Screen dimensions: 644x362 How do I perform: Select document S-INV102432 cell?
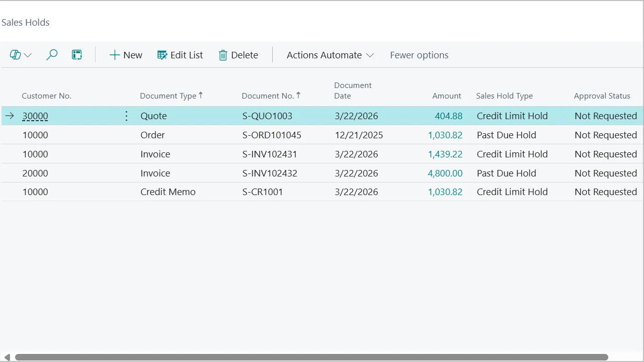point(270,173)
